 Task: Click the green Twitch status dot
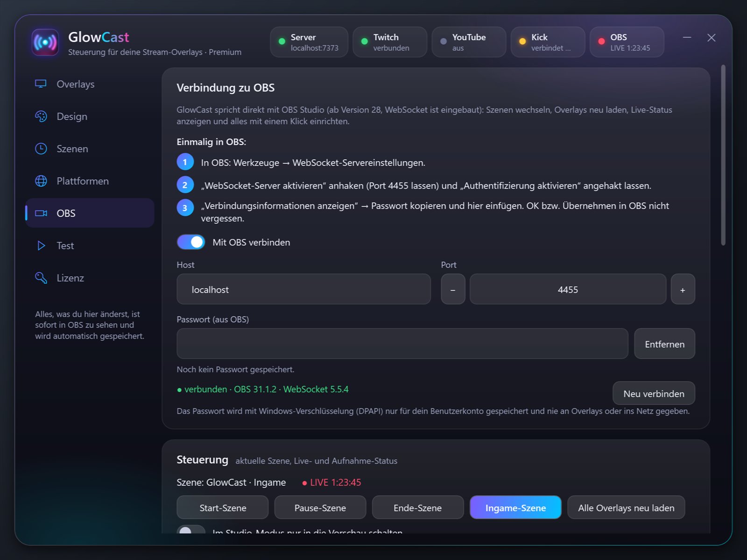pyautogui.click(x=365, y=42)
